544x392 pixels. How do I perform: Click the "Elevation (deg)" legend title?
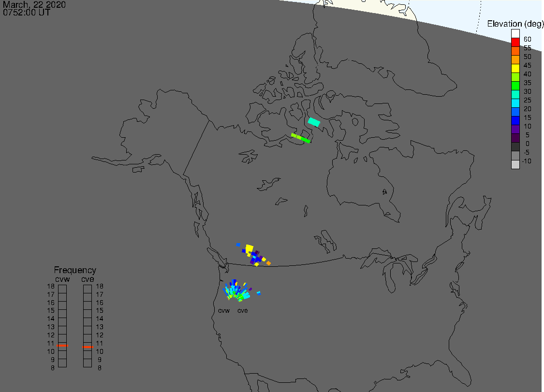coord(515,24)
